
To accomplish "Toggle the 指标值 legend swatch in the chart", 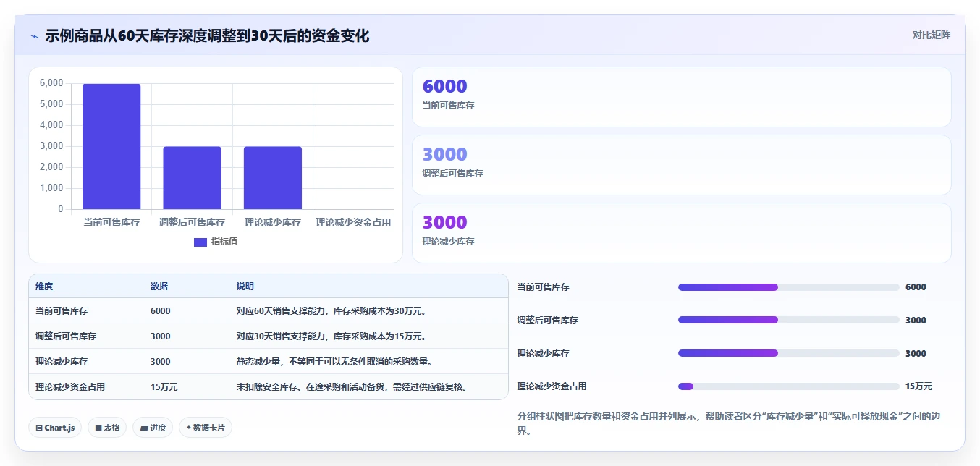I will click(x=200, y=242).
